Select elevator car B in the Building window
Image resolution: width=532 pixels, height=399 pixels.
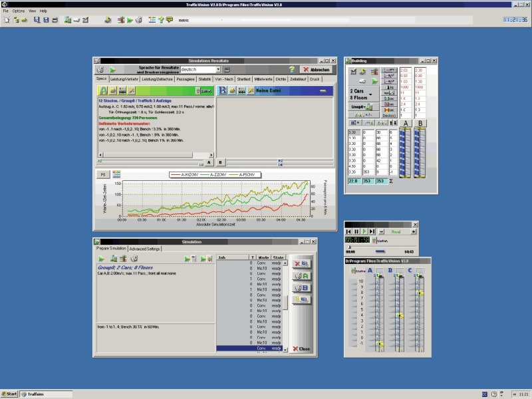[x=420, y=124]
